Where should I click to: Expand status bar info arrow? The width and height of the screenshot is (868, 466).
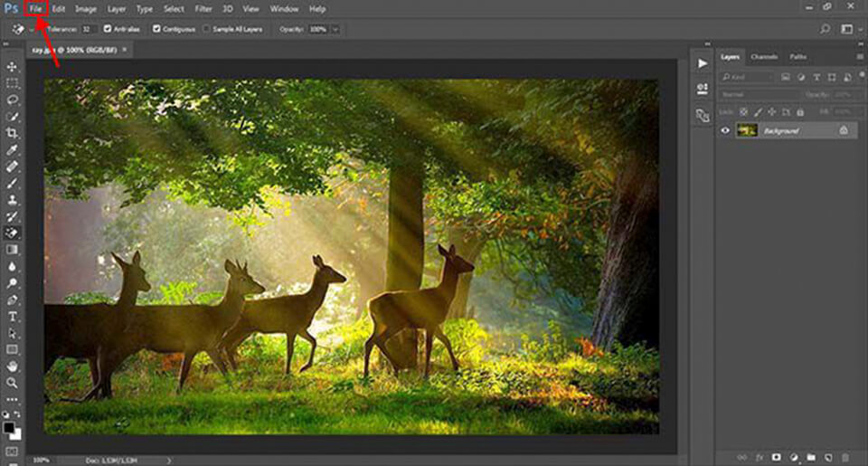click(169, 461)
